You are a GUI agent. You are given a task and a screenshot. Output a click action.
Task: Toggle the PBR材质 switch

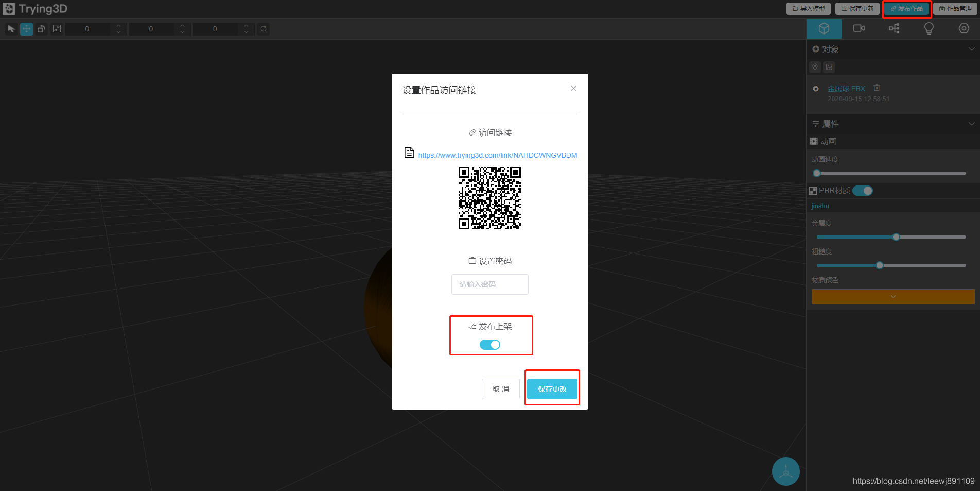pyautogui.click(x=863, y=191)
